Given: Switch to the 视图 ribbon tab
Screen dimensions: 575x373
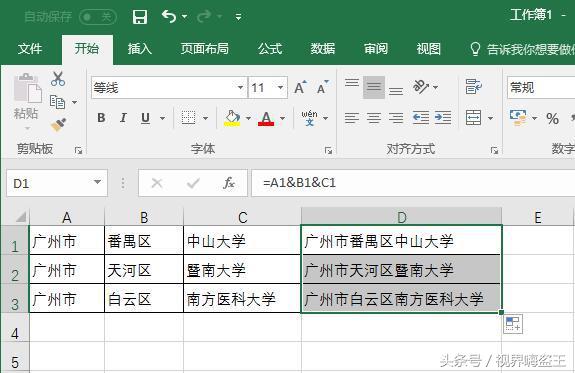Looking at the screenshot, I should pos(429,49).
